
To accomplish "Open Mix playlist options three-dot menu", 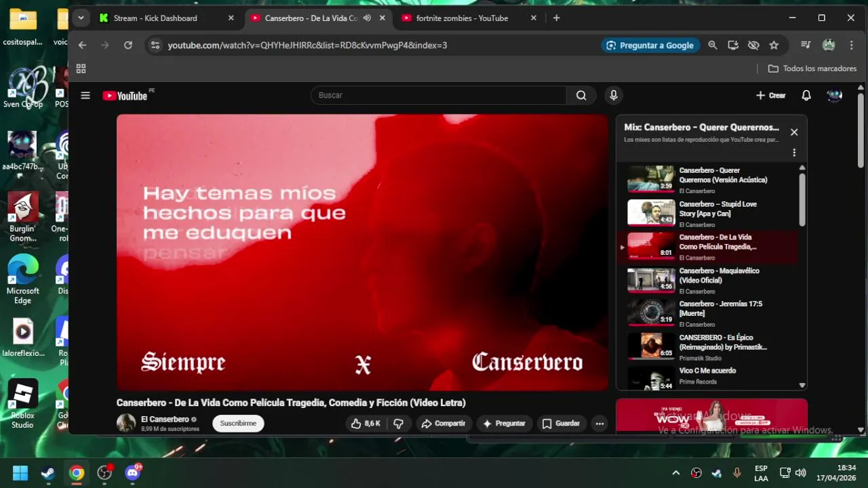I will tap(794, 152).
